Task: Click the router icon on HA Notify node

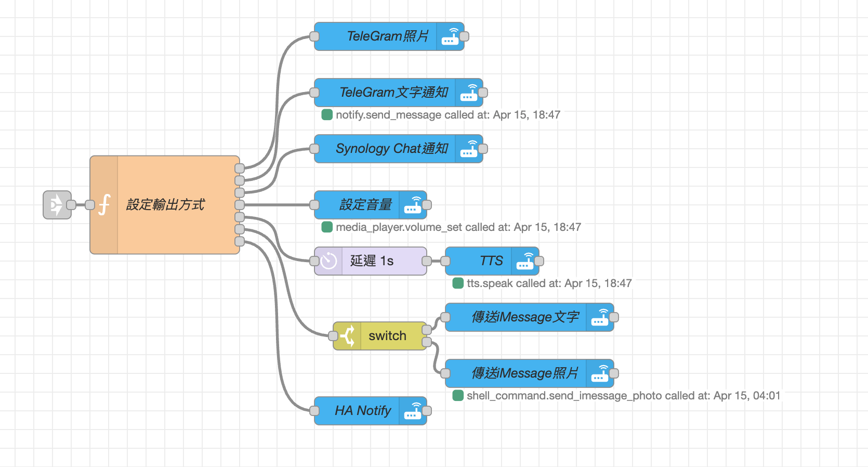Action: coord(412,411)
